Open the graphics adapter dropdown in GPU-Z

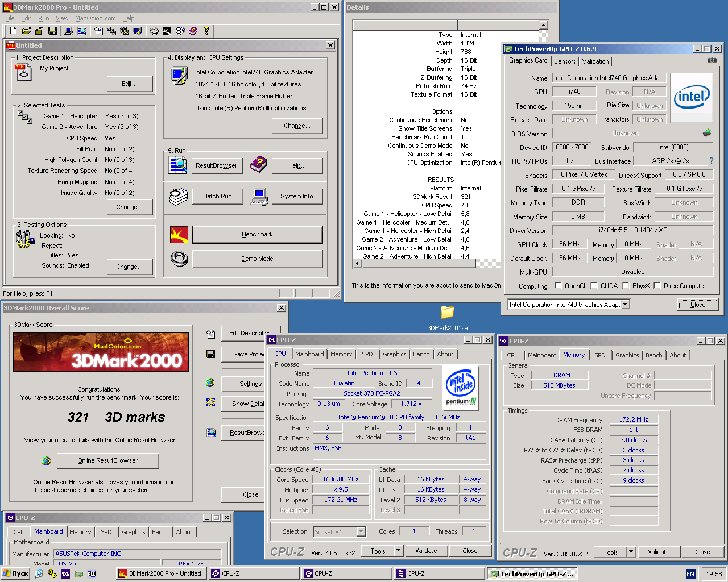(x=626, y=304)
